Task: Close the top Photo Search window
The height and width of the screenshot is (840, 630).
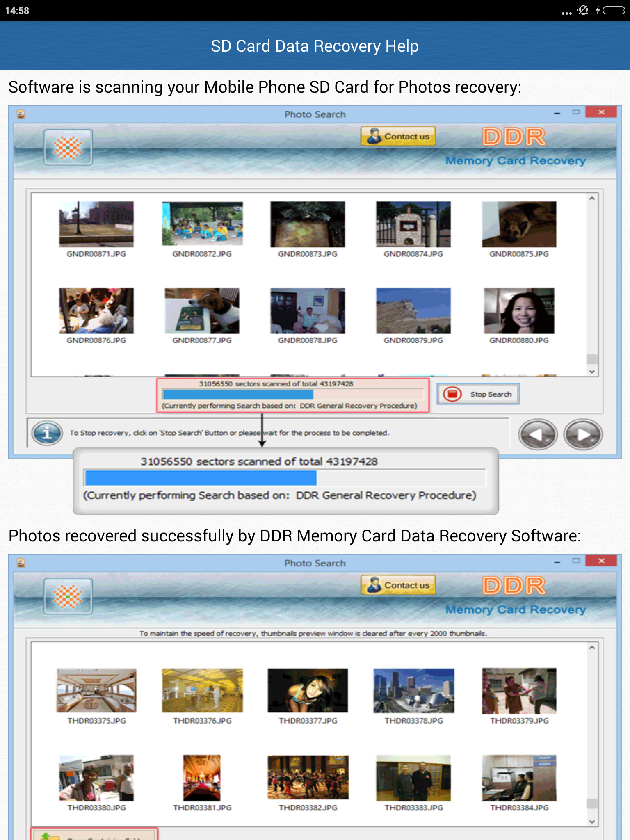Action: pyautogui.click(x=601, y=112)
